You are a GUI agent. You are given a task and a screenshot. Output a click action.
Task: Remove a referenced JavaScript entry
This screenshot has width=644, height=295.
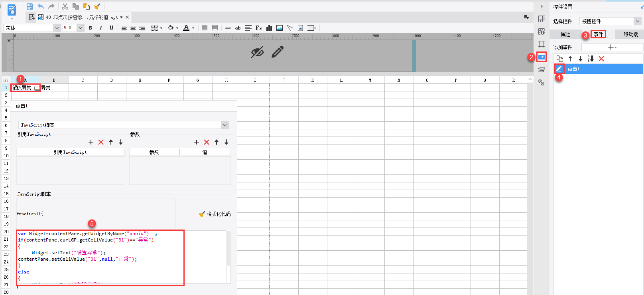tap(101, 142)
